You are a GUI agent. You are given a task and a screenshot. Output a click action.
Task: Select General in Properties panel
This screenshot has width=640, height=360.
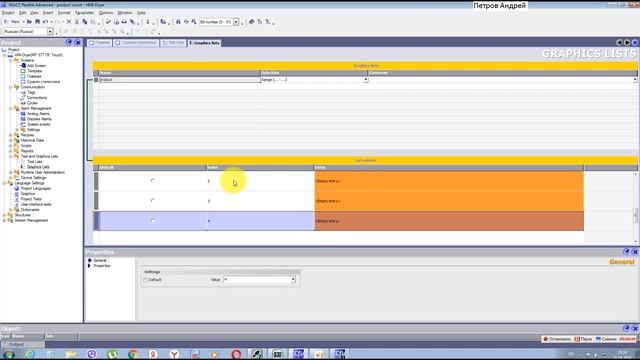pyautogui.click(x=100, y=260)
